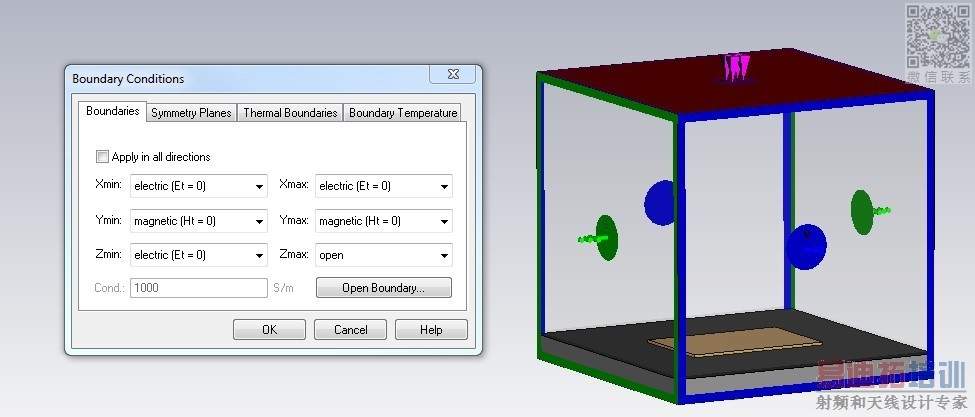Click the tan patch on the substrate

(x=734, y=342)
